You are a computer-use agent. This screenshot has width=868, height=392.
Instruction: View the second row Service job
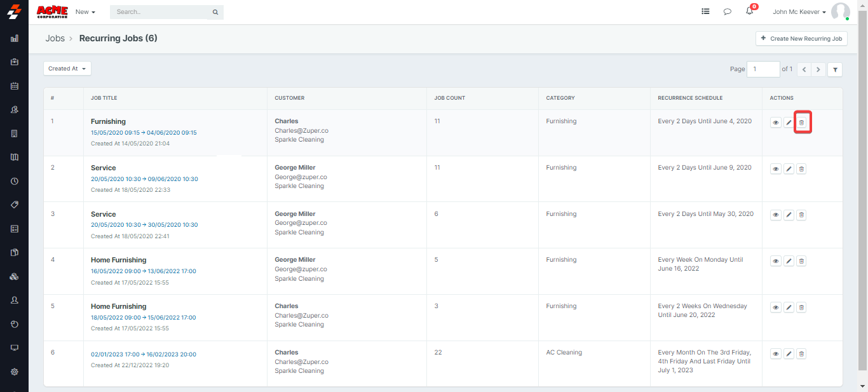(776, 169)
